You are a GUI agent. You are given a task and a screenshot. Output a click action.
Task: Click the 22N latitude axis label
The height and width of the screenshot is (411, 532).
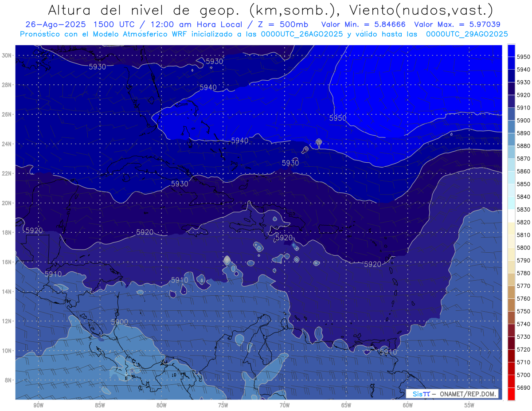(x=7, y=173)
